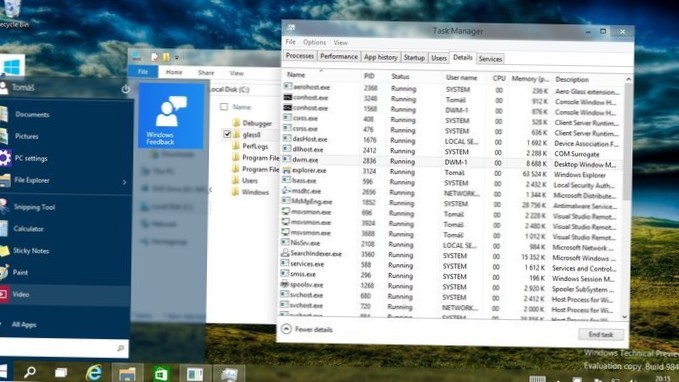Sort processes by Status column header

pyautogui.click(x=400, y=77)
